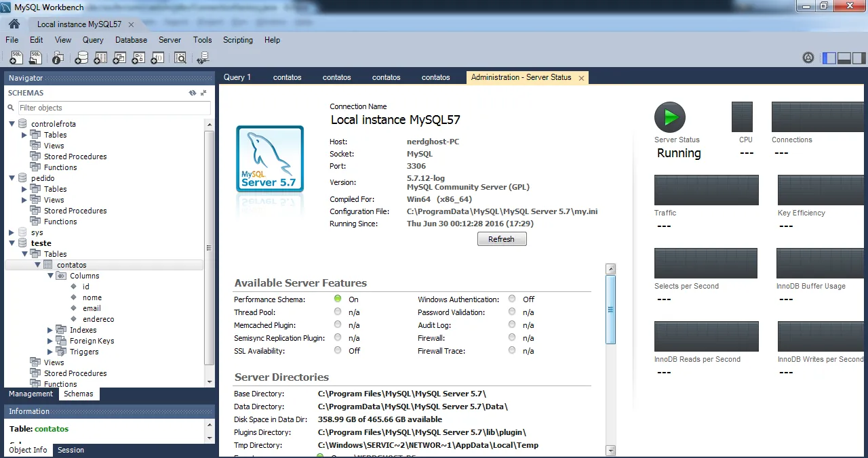Select Stored Procedures under pedido schema

75,211
